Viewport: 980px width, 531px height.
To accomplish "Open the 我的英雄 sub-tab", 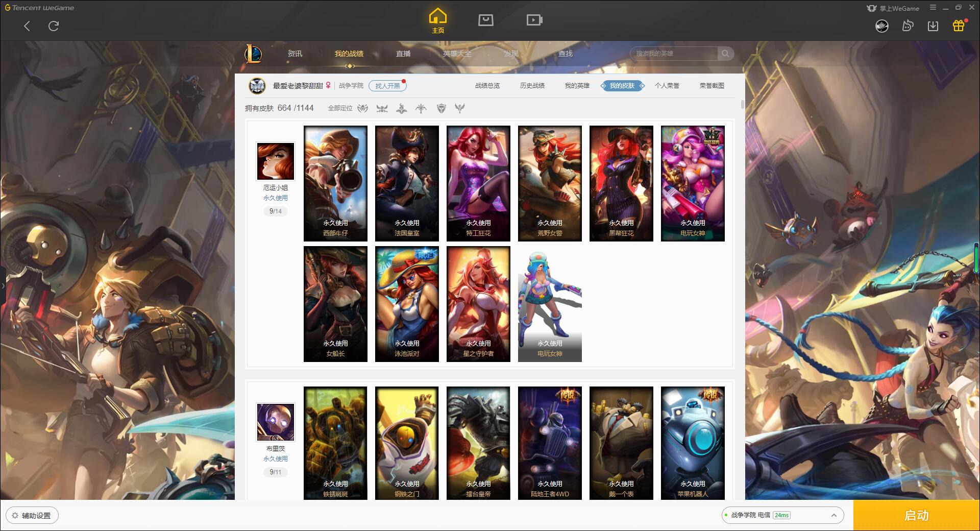I will click(x=577, y=86).
